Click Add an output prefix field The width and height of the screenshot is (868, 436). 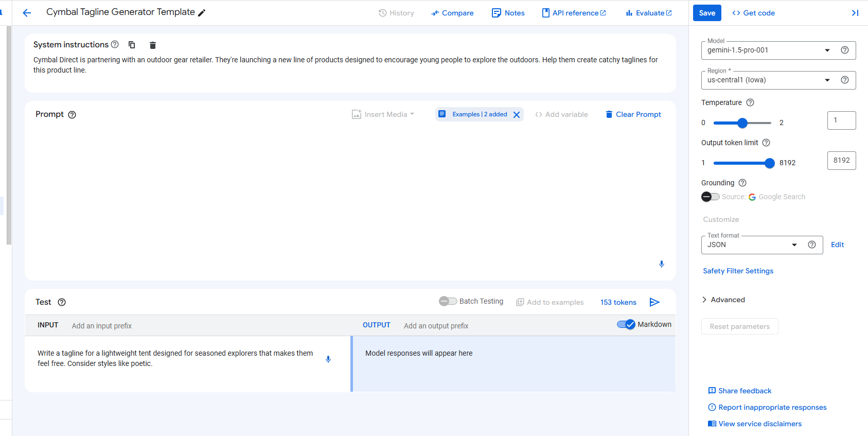(436, 326)
